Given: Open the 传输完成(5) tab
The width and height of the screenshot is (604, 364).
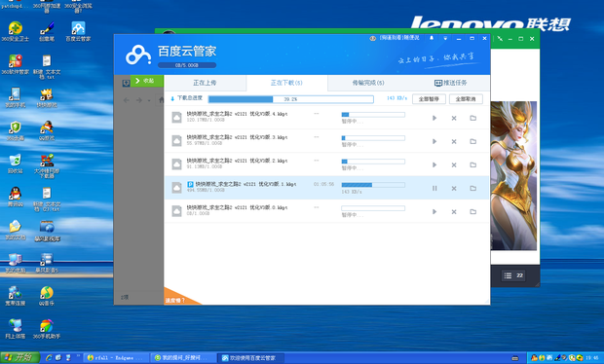Looking at the screenshot, I should click(368, 83).
